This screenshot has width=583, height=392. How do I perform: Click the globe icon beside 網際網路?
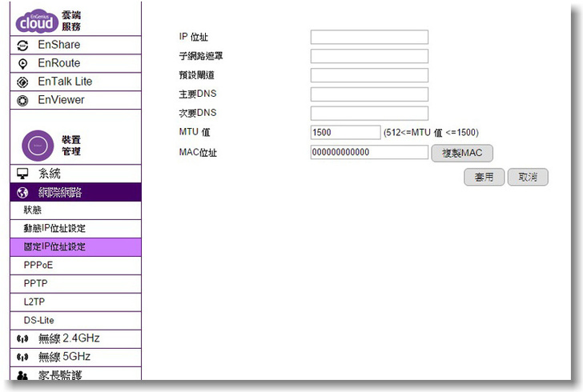pyautogui.click(x=22, y=193)
